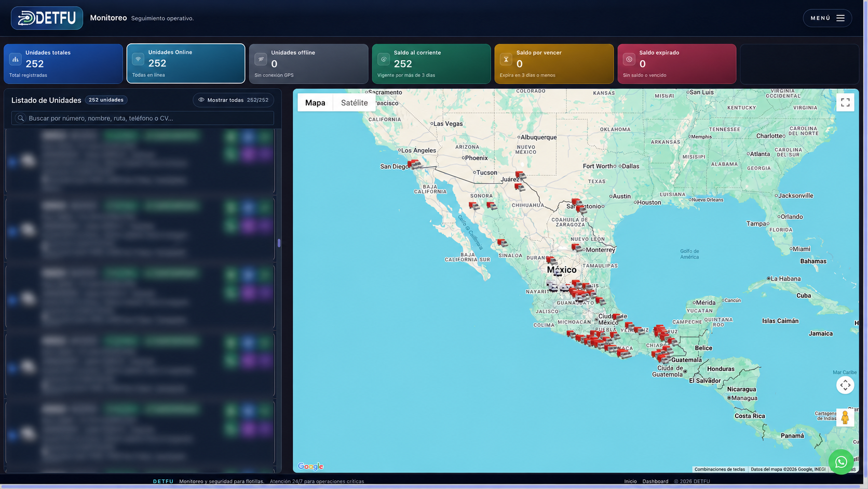Open the Dashboard footer link
Viewport: 868px width, 489px height.
pyautogui.click(x=655, y=481)
